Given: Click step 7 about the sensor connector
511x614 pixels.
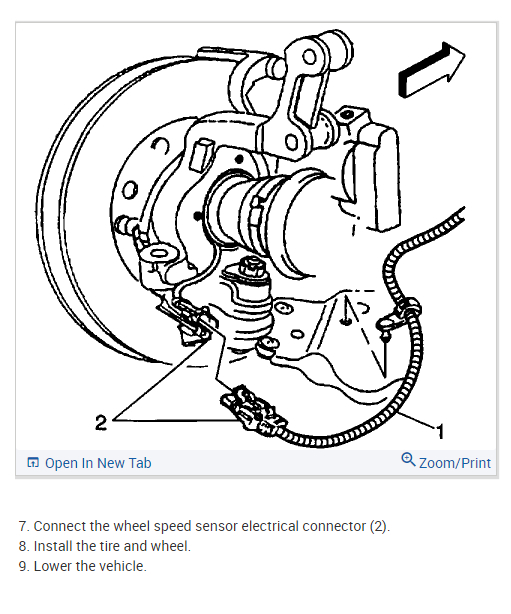Looking at the screenshot, I should [204, 526].
